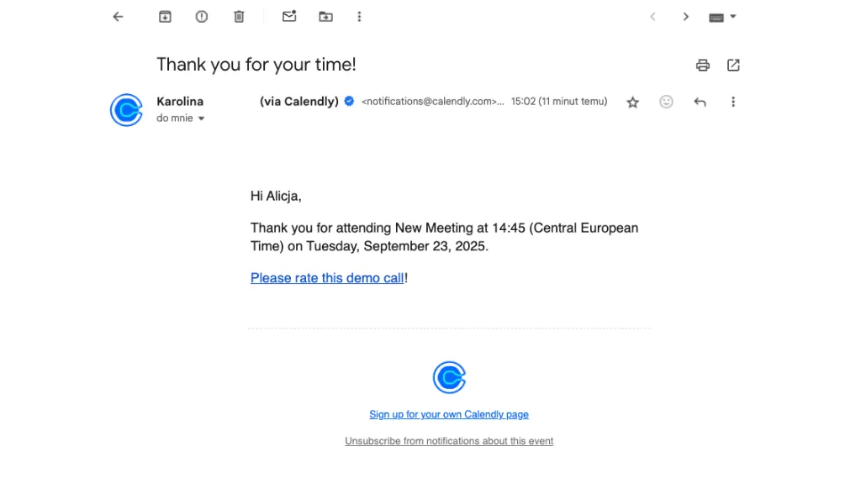Image resolution: width=861 pixels, height=504 pixels.
Task: Go back to the inbox
Action: 117,16
